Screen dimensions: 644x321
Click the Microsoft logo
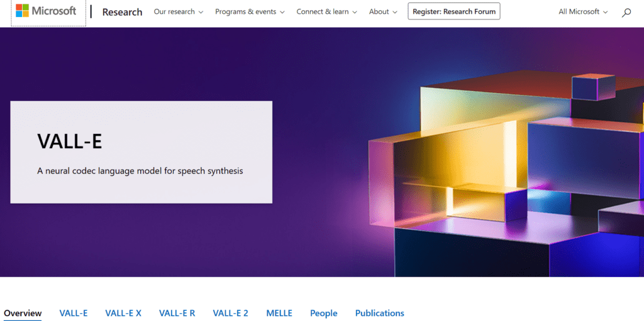click(x=47, y=11)
